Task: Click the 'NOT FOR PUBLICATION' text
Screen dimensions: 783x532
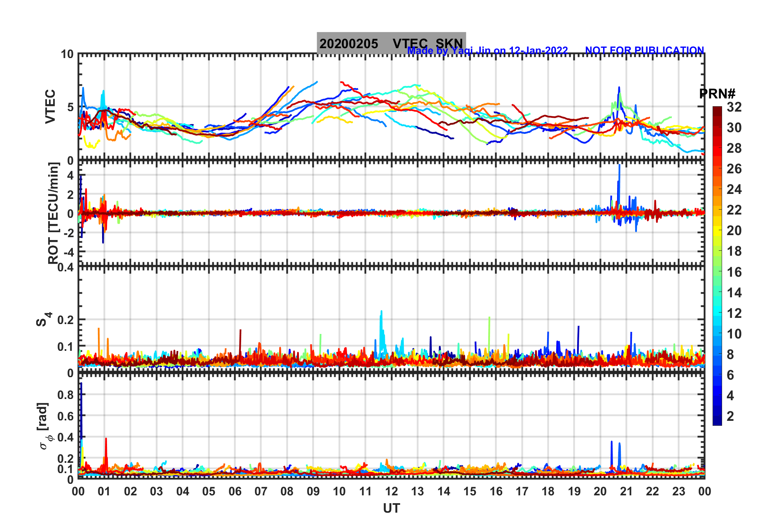Action: (645, 50)
